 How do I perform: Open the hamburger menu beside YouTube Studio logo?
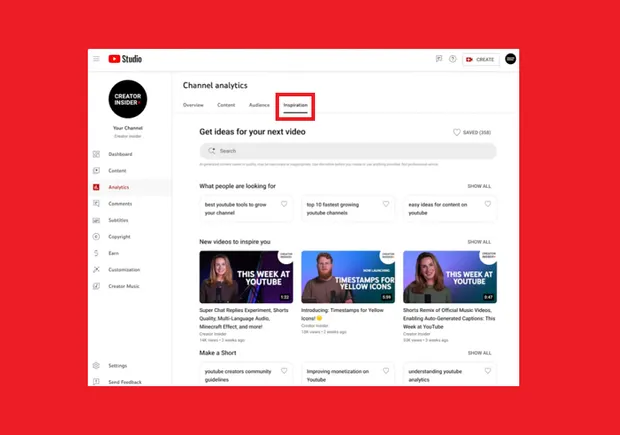coord(97,59)
